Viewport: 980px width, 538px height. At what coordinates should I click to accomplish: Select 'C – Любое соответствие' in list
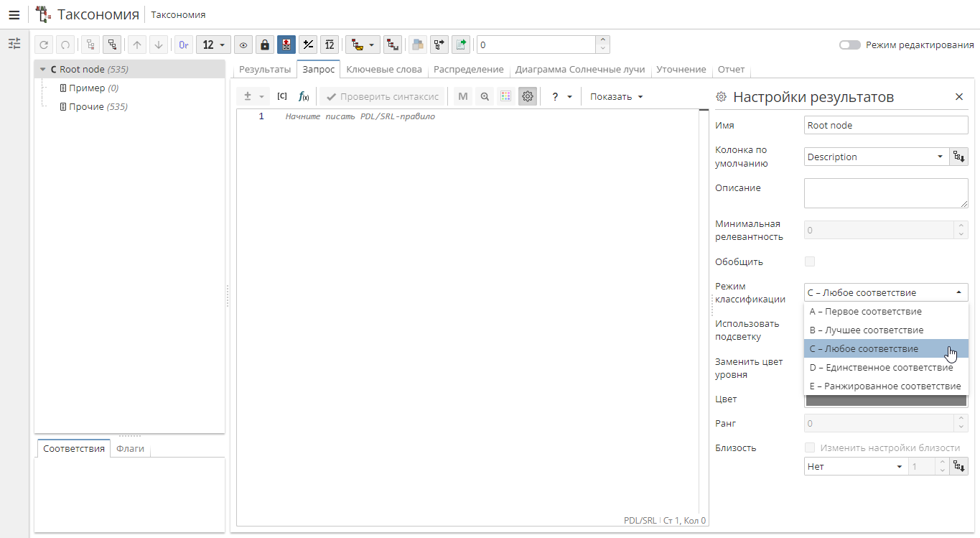pyautogui.click(x=886, y=348)
